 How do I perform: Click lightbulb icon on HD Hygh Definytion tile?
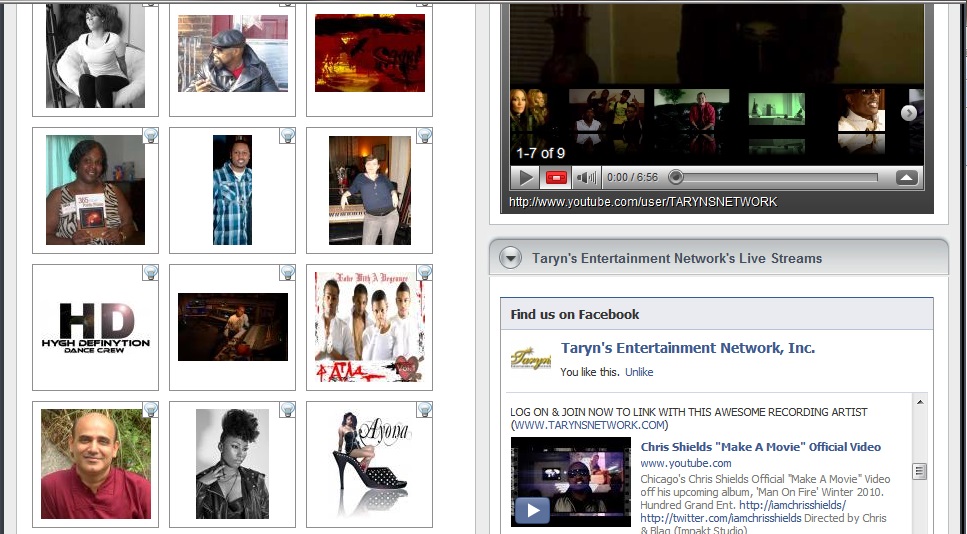point(150,272)
